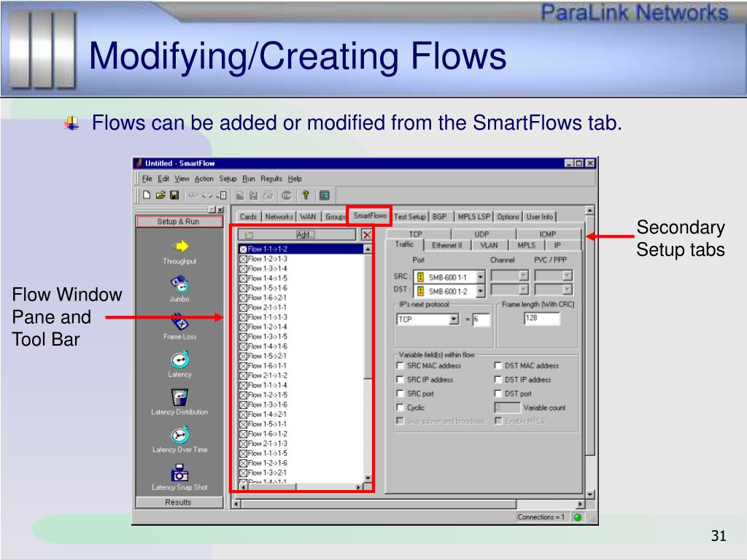Click main pane vertical scrollbar up arrow
The image size is (747, 560).
(x=589, y=210)
